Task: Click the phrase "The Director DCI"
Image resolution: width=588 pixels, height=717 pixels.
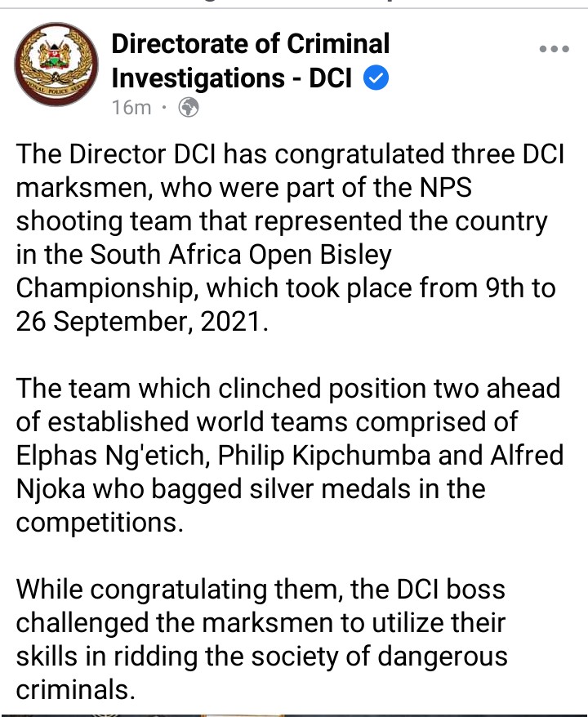Action: (118, 154)
